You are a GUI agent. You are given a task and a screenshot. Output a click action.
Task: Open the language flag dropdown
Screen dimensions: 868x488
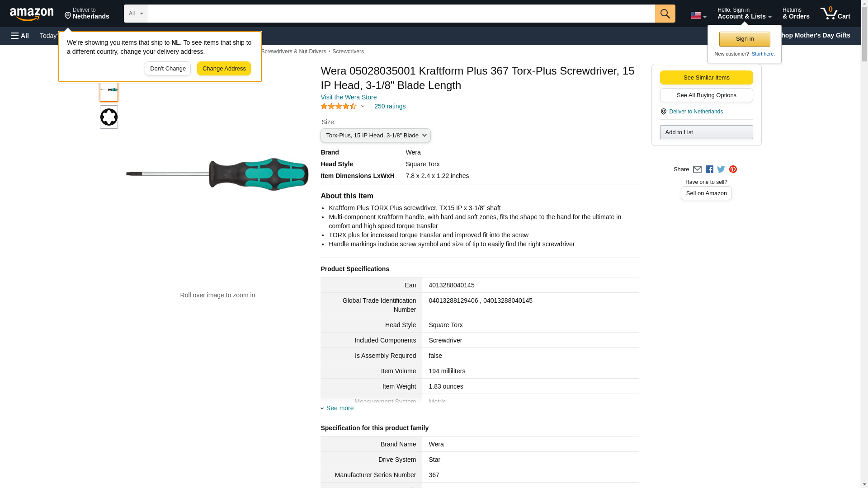pos(698,15)
